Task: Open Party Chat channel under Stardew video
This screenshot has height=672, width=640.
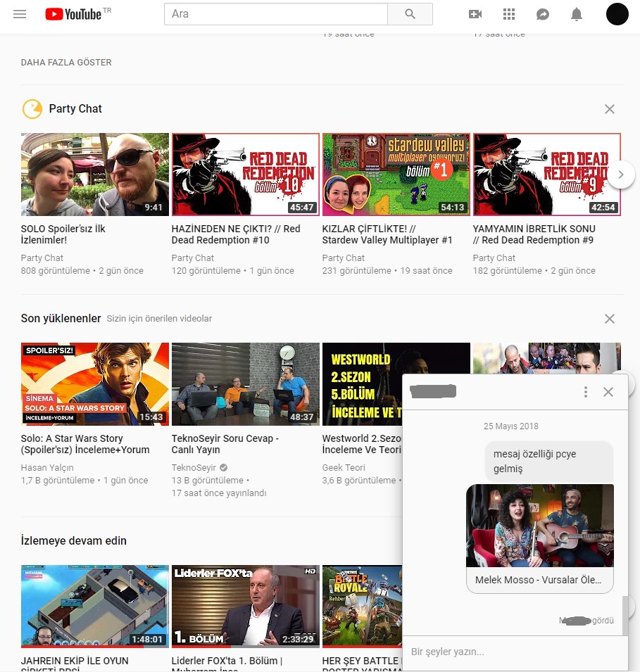Action: point(343,258)
